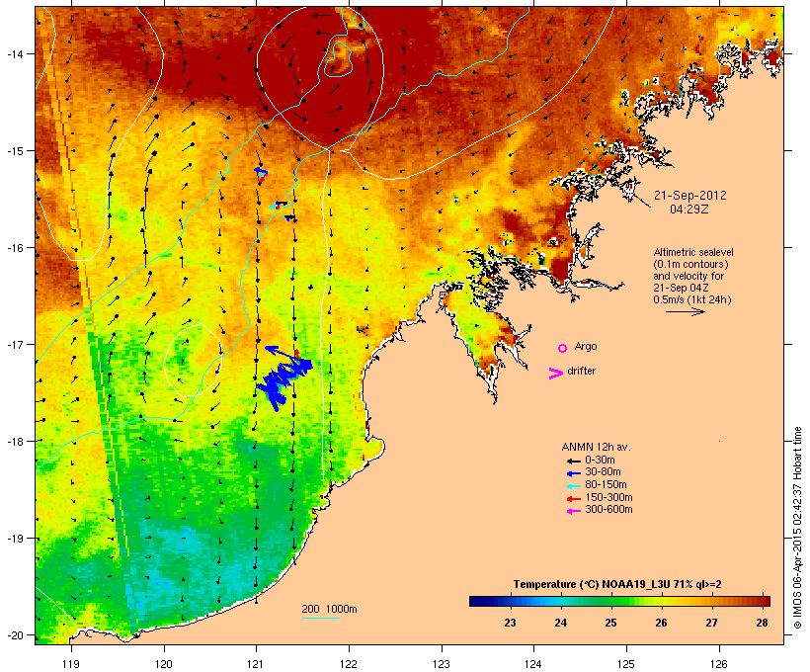Click the longitude axis label 122

point(349,664)
